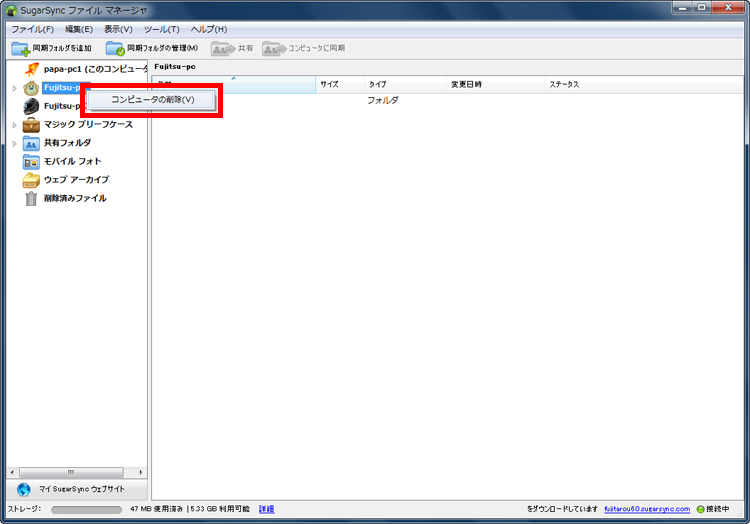
Task: Click the 共有フォルダ folder icon
Action: click(x=31, y=143)
